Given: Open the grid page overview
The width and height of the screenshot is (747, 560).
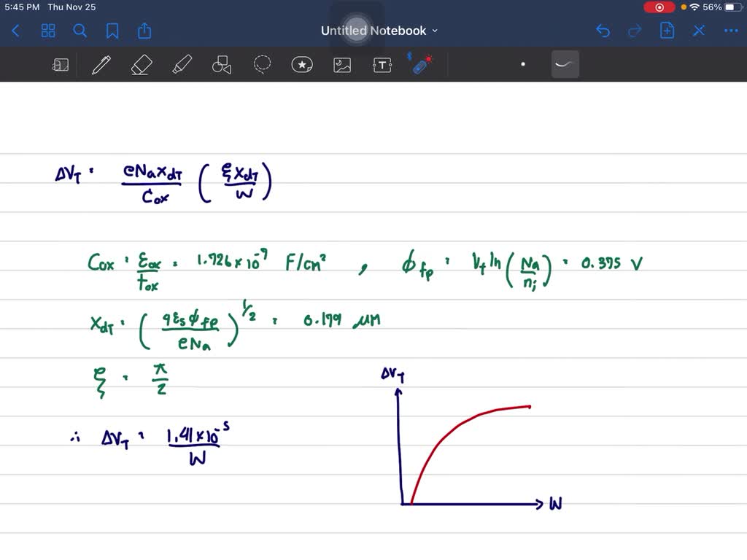Looking at the screenshot, I should pos(48,31).
